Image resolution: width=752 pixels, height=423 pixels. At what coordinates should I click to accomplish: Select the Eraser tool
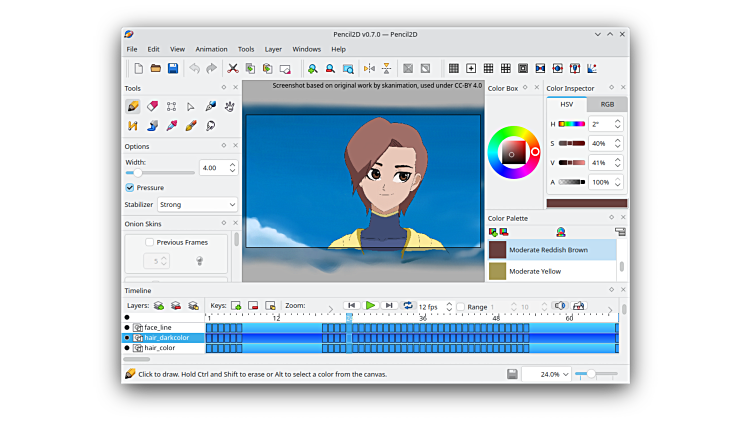click(152, 106)
